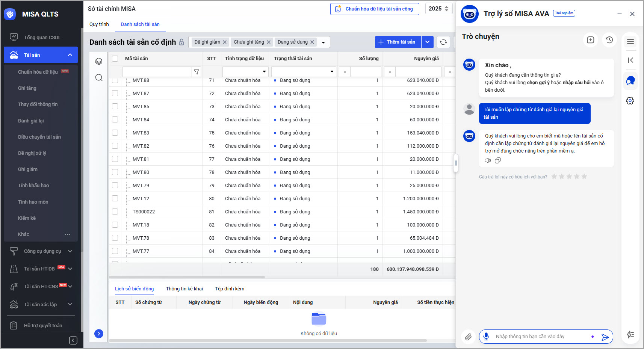
Task: Click the horizontal scrollbar under asset table
Action: coord(187,277)
